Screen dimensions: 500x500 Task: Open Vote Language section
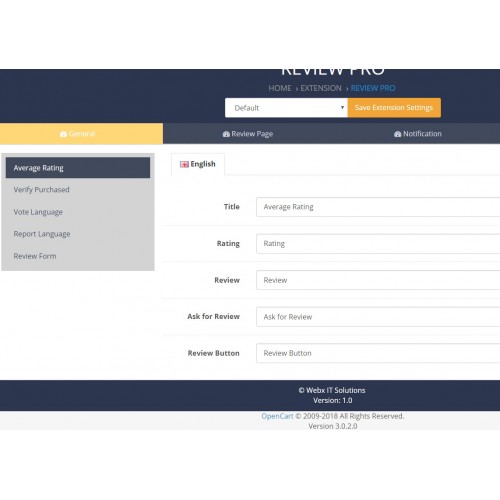pyautogui.click(x=78, y=212)
